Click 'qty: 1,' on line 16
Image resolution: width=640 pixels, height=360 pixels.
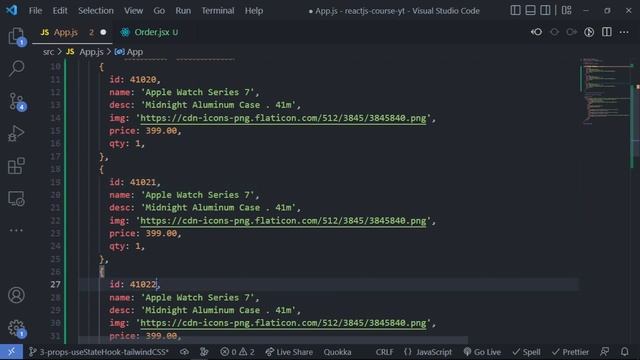click(127, 144)
